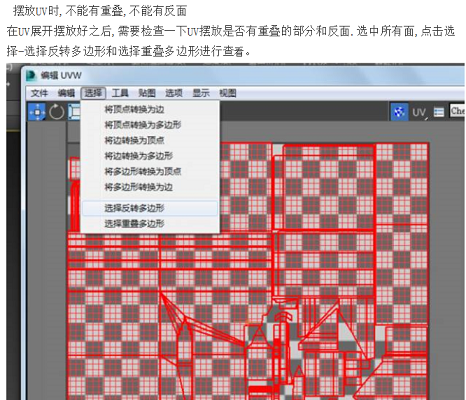Choose 将多边形转换为顶点
466x400 pixels.
click(x=150, y=171)
